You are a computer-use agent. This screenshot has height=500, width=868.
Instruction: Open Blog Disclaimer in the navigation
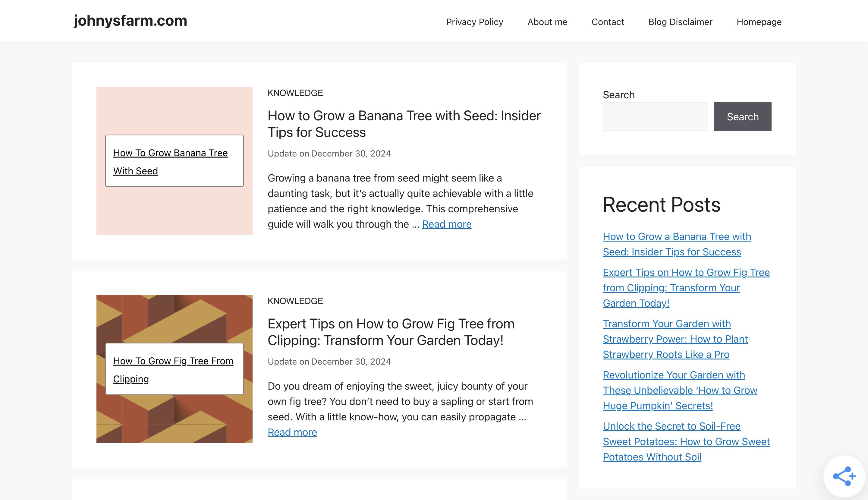pyautogui.click(x=680, y=22)
